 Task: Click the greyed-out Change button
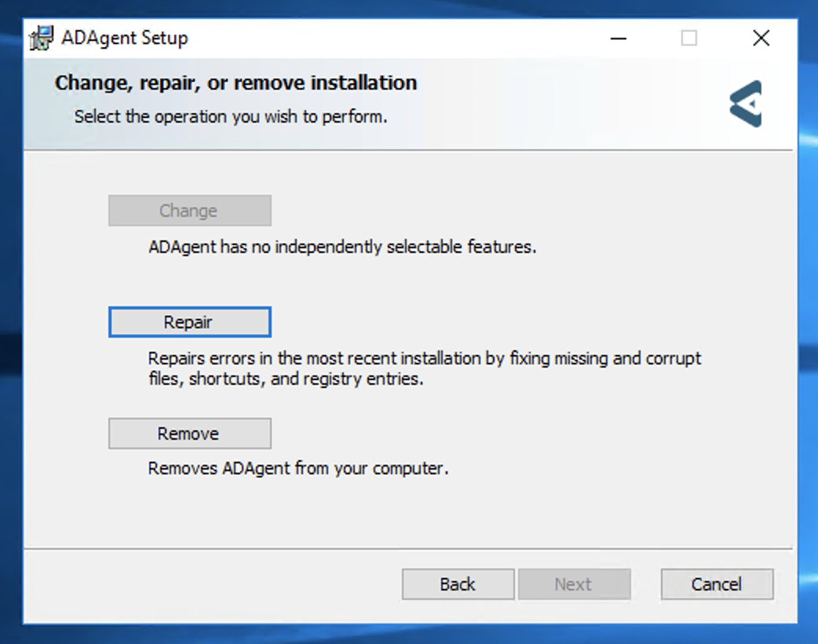(190, 210)
